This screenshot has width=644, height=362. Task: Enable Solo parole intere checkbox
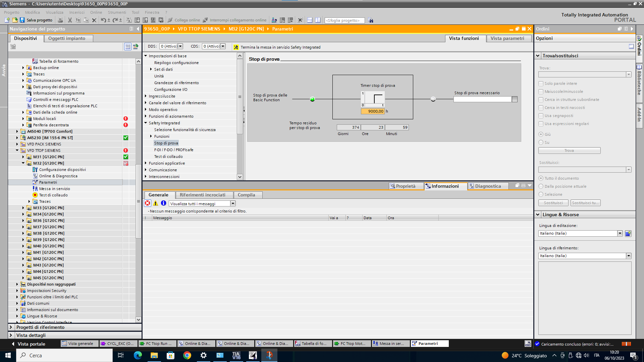coord(541,83)
